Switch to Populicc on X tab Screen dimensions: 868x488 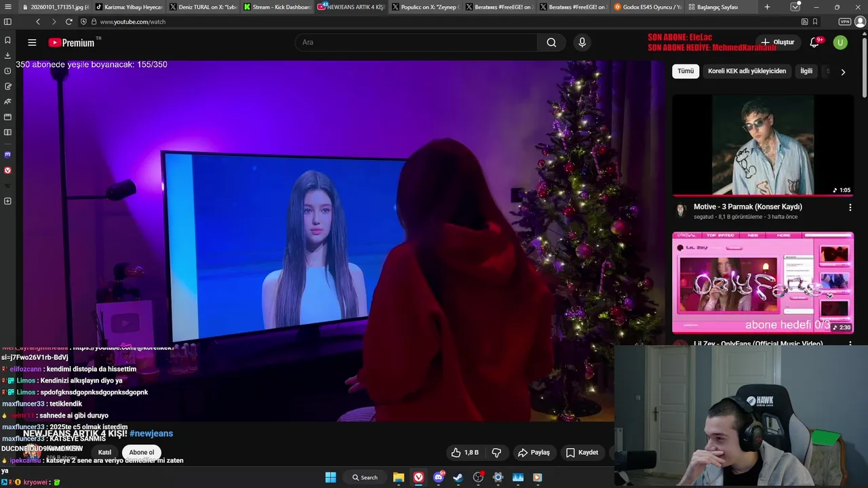425,7
